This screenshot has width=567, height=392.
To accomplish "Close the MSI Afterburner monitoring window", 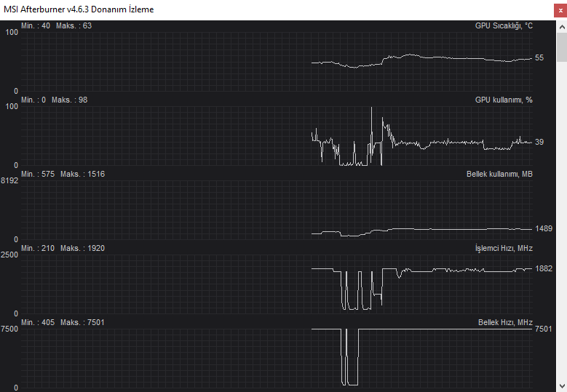I will (x=560, y=10).
